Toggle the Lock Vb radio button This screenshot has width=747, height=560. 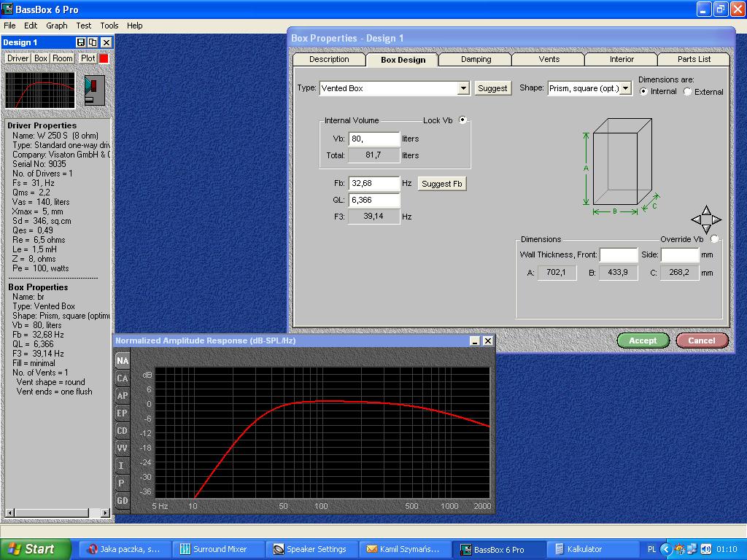pyautogui.click(x=462, y=120)
